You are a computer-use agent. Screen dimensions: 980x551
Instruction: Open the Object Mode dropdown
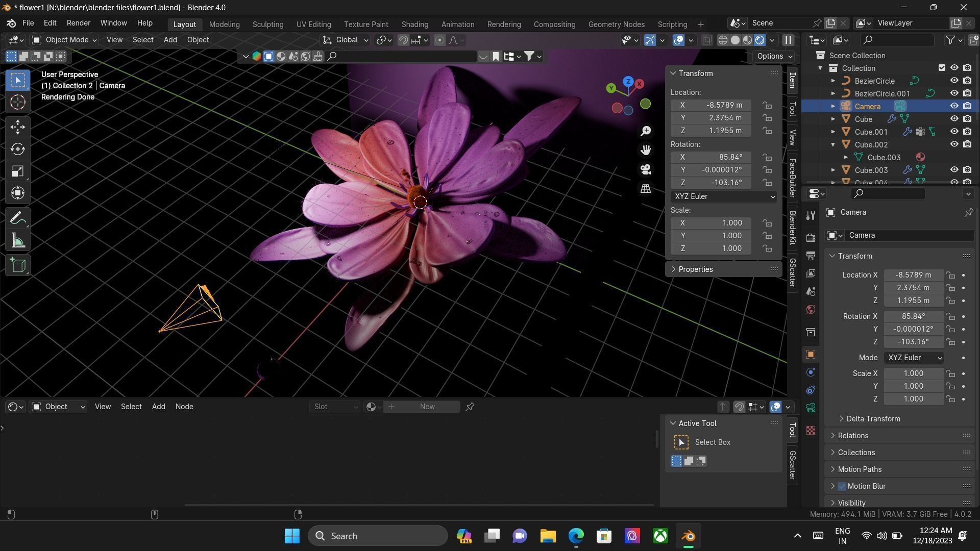(64, 40)
